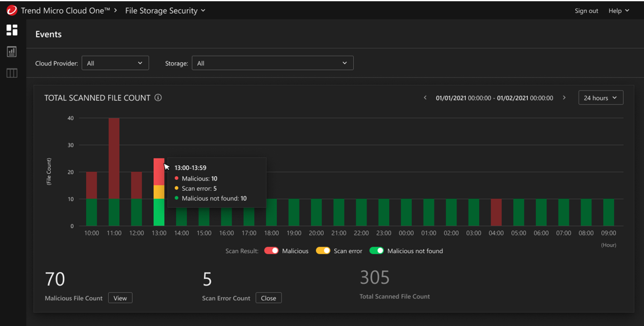Click the columns icon in sidebar

12,73
